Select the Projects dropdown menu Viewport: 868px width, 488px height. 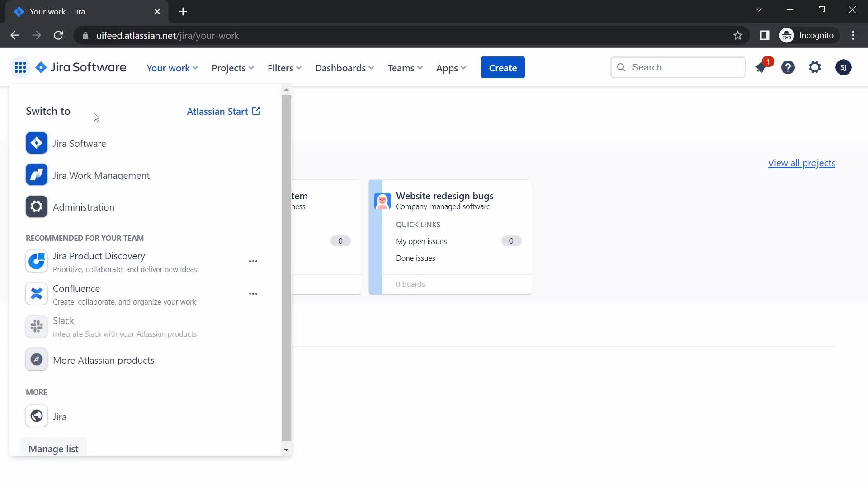232,67
